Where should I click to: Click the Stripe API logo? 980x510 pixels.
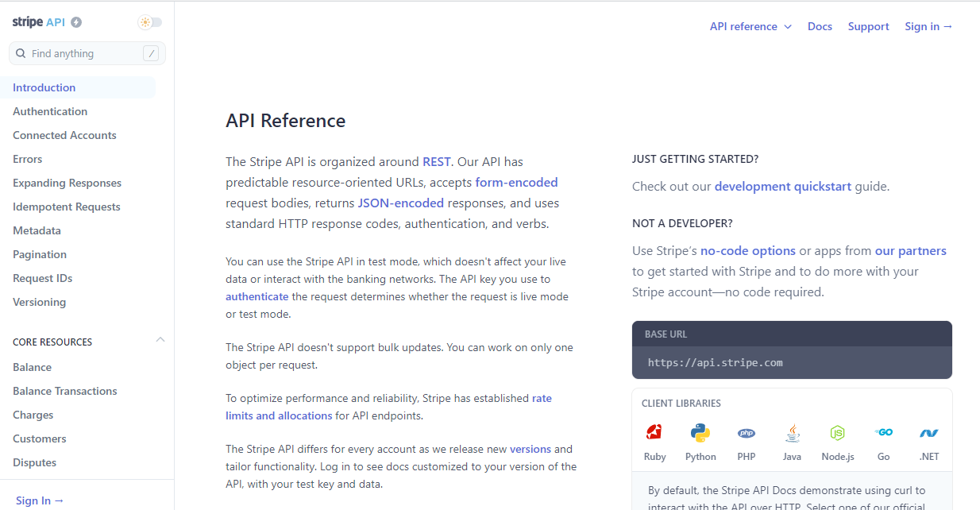pyautogui.click(x=38, y=22)
